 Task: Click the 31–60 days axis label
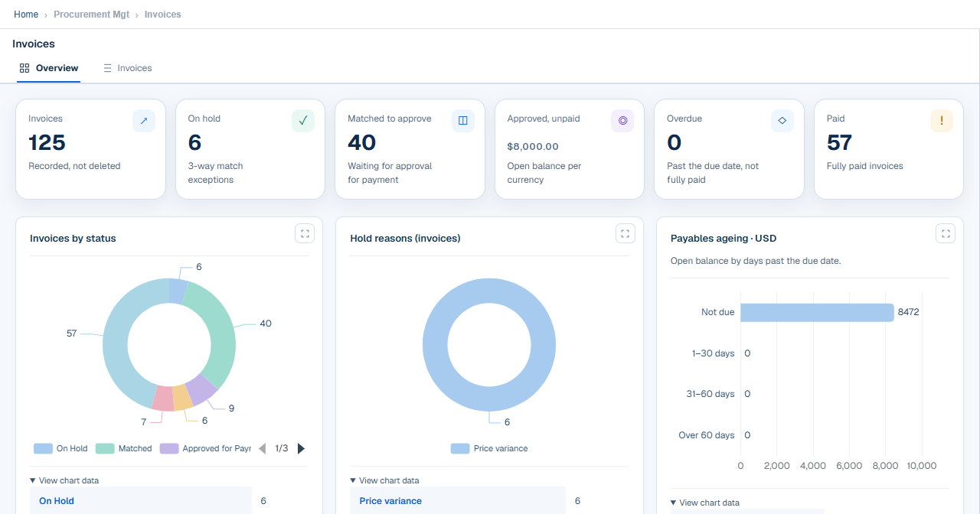pyautogui.click(x=710, y=394)
